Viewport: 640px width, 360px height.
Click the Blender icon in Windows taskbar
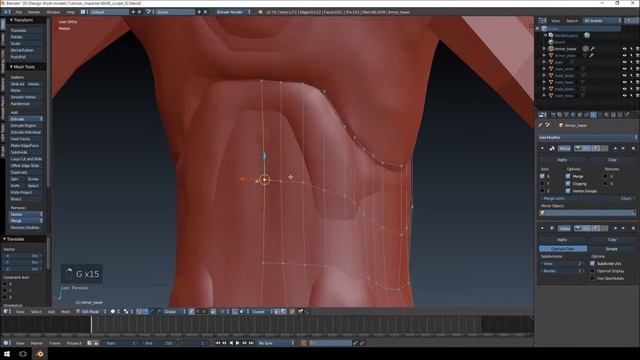(40, 354)
